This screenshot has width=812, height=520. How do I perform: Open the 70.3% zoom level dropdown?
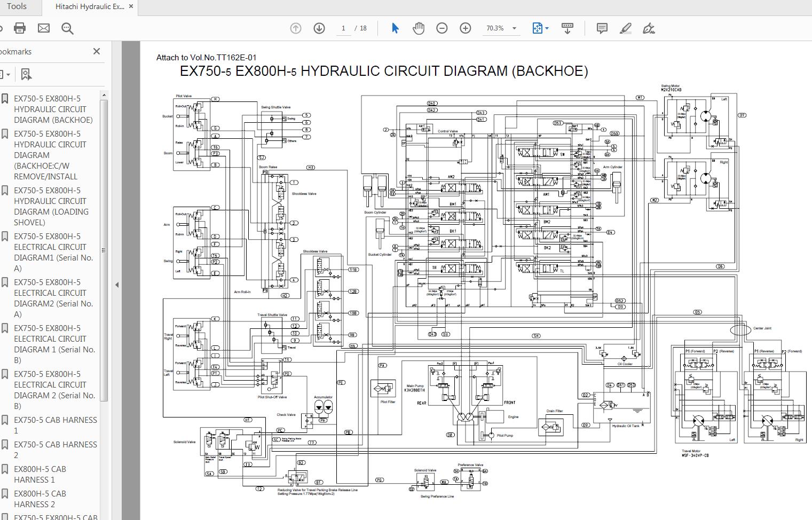pyautogui.click(x=514, y=28)
